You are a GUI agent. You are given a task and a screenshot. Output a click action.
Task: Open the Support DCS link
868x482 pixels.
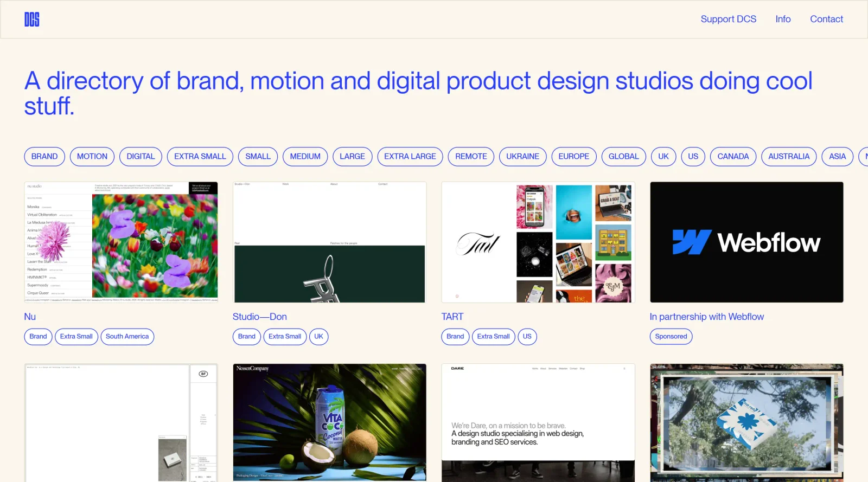point(728,19)
